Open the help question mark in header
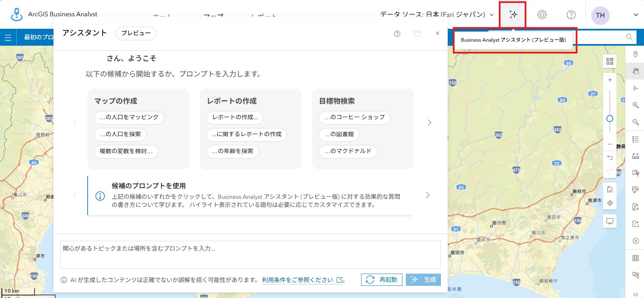The image size is (644, 298). click(571, 15)
